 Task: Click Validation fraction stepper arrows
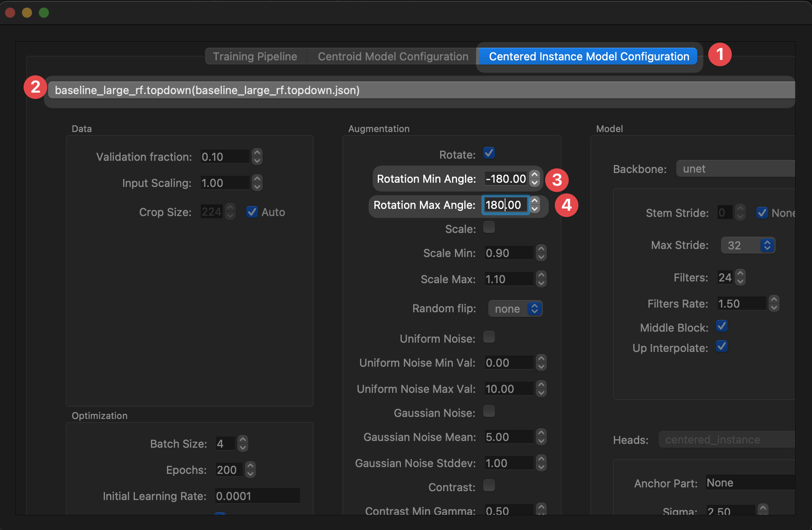pos(257,157)
